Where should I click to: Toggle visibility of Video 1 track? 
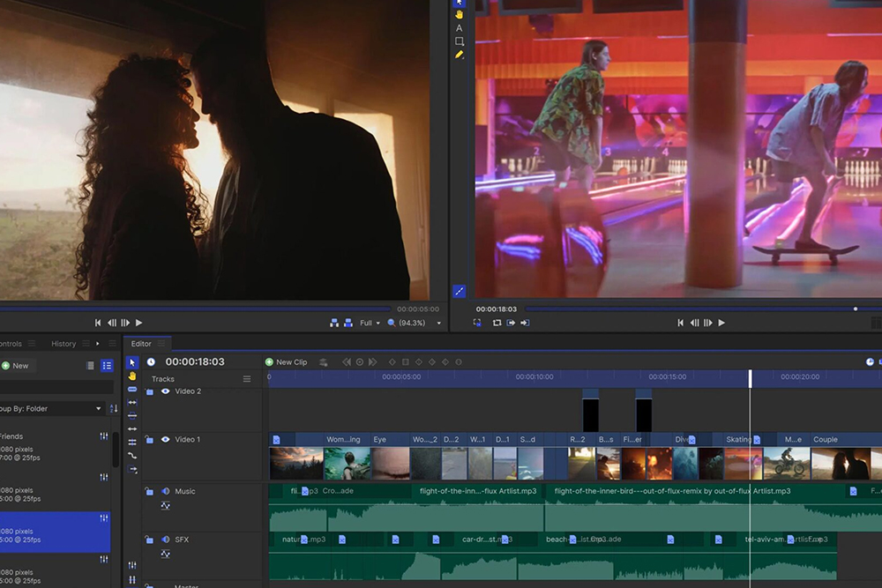click(165, 439)
